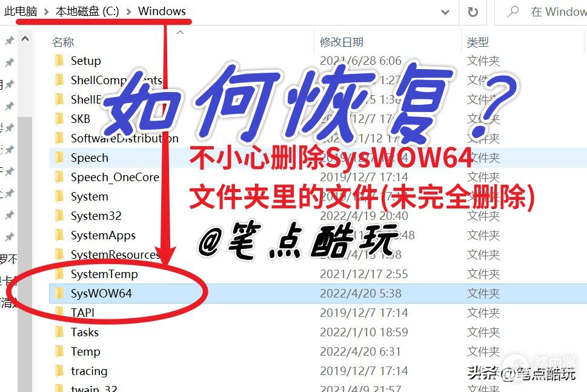Open the address bar history dropdown
The image size is (587, 392).
click(x=446, y=12)
